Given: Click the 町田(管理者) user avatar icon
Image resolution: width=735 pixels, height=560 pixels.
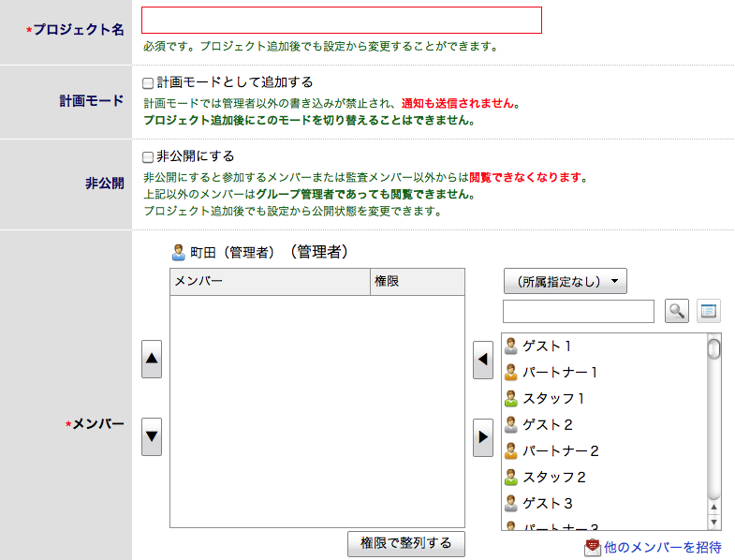Looking at the screenshot, I should click(179, 252).
